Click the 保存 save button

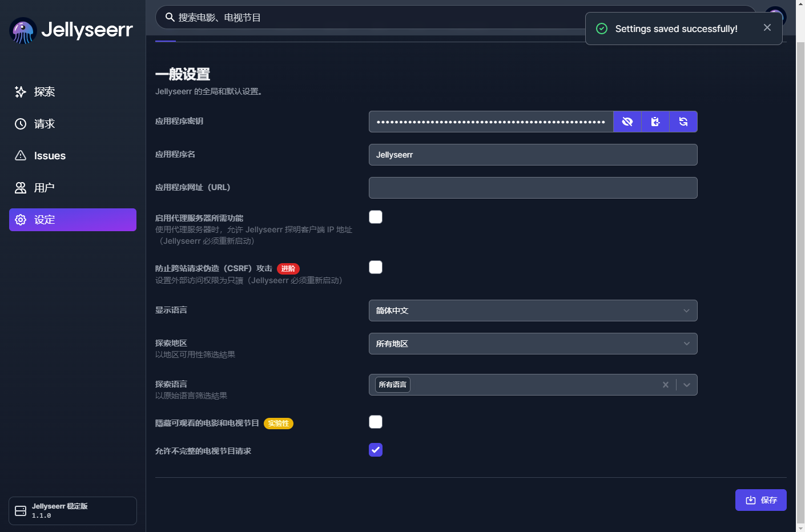coord(761,500)
